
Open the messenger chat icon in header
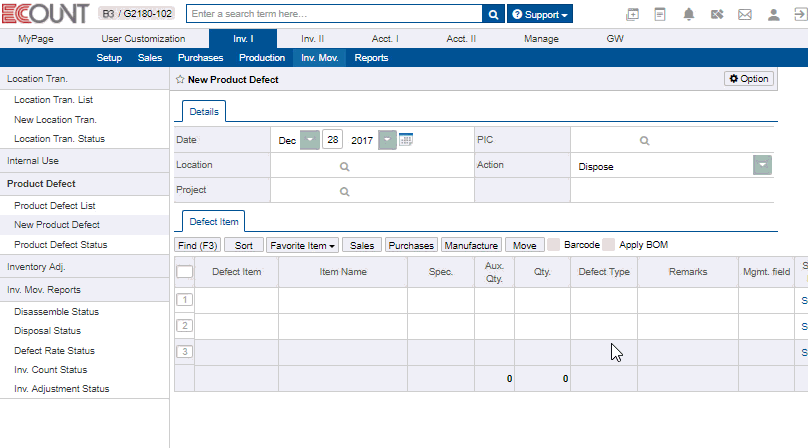coord(717,14)
